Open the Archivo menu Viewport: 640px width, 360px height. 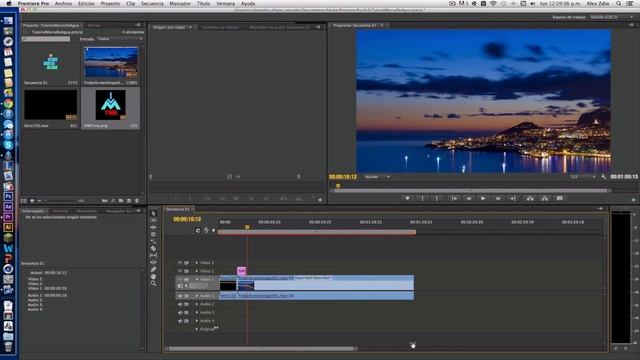click(x=63, y=3)
